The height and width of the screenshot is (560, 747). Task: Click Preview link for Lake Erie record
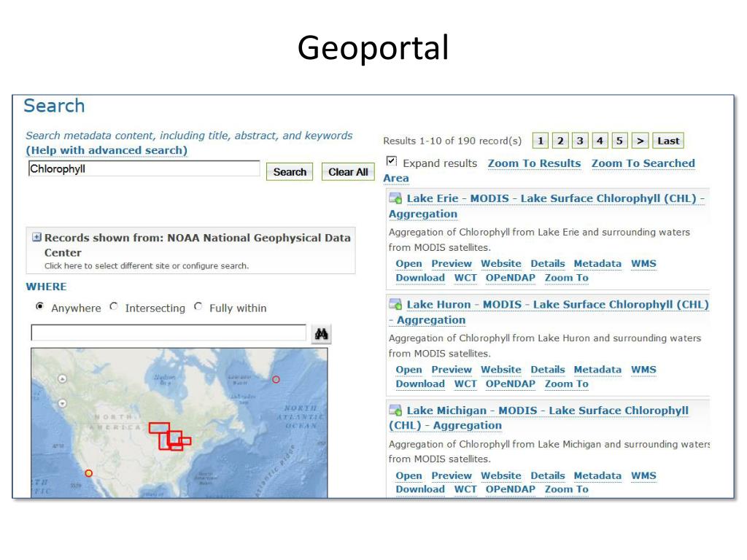(x=452, y=263)
